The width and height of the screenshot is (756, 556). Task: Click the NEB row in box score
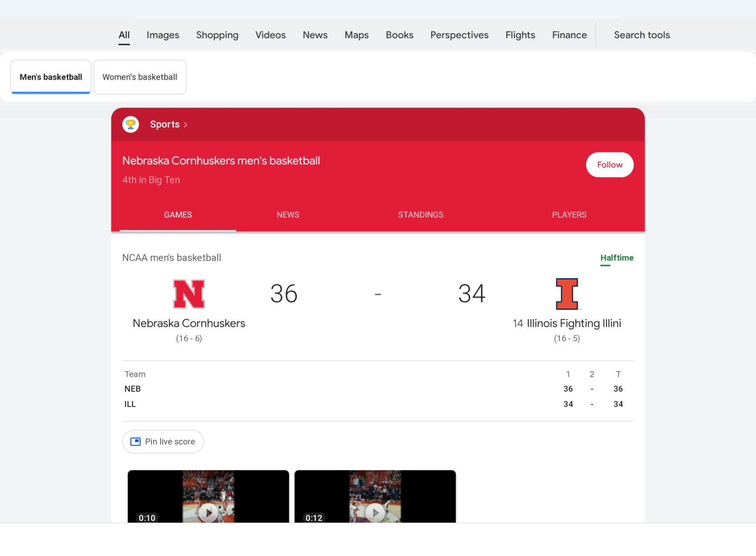pos(378,389)
